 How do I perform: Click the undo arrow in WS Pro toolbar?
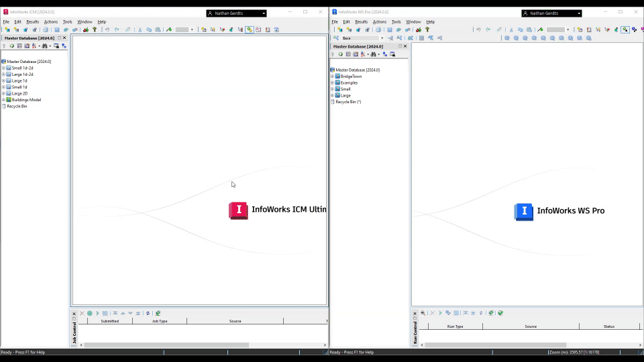point(478,29)
